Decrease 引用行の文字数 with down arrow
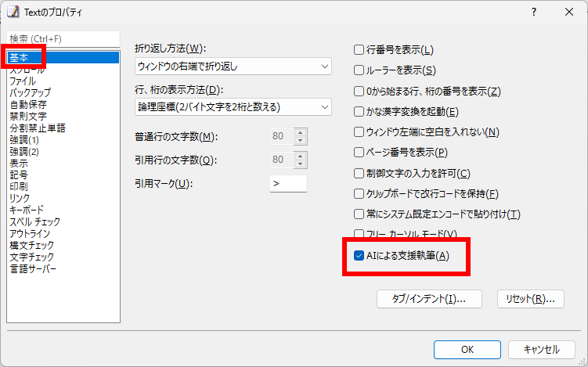This screenshot has height=367, width=588. [x=301, y=164]
